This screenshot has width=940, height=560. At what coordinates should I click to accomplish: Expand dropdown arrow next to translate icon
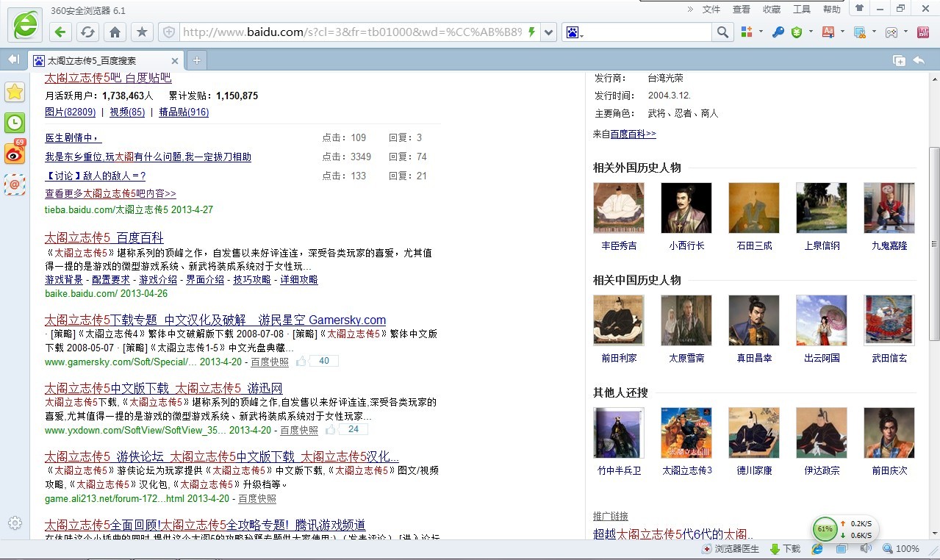tap(842, 32)
